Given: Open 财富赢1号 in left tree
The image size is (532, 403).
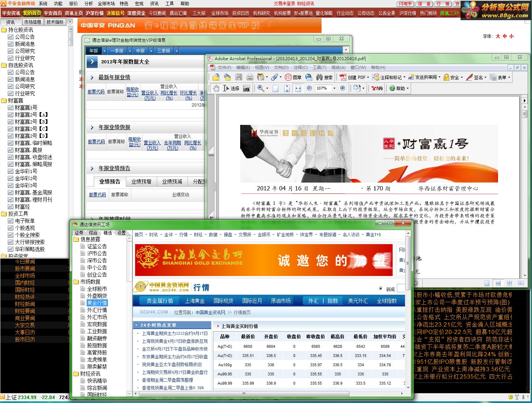Looking at the screenshot, I should [x=26, y=108].
